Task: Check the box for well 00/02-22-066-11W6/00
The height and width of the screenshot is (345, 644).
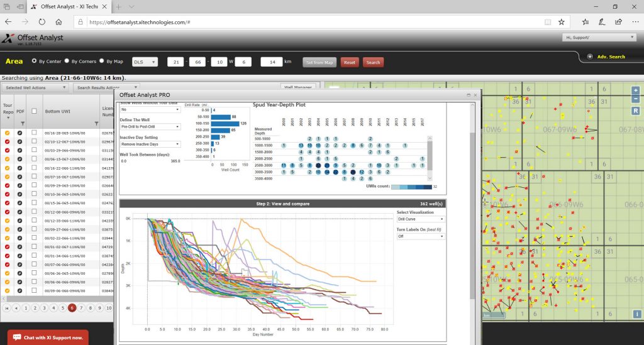Action: tap(34, 238)
